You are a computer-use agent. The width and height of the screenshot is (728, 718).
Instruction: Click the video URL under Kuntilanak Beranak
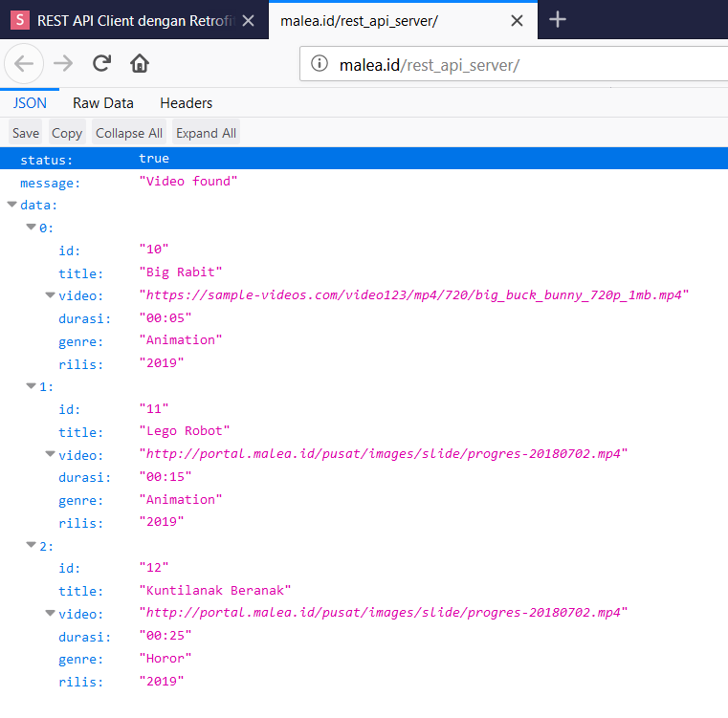pyautogui.click(x=383, y=613)
